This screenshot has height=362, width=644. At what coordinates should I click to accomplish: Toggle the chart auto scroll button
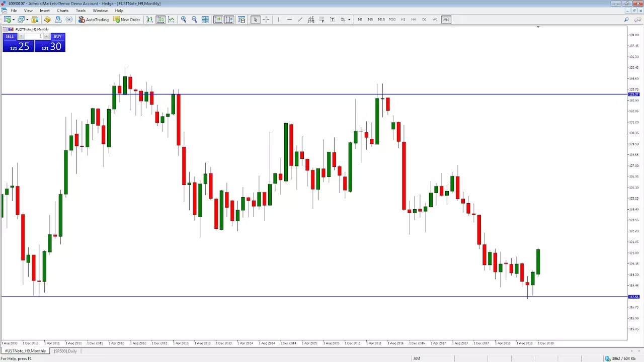click(218, 20)
